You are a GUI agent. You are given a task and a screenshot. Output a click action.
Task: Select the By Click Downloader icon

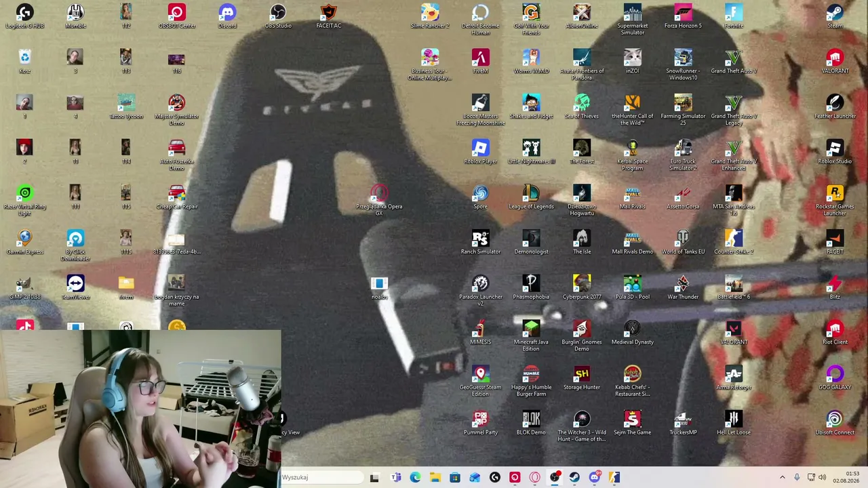click(x=75, y=245)
